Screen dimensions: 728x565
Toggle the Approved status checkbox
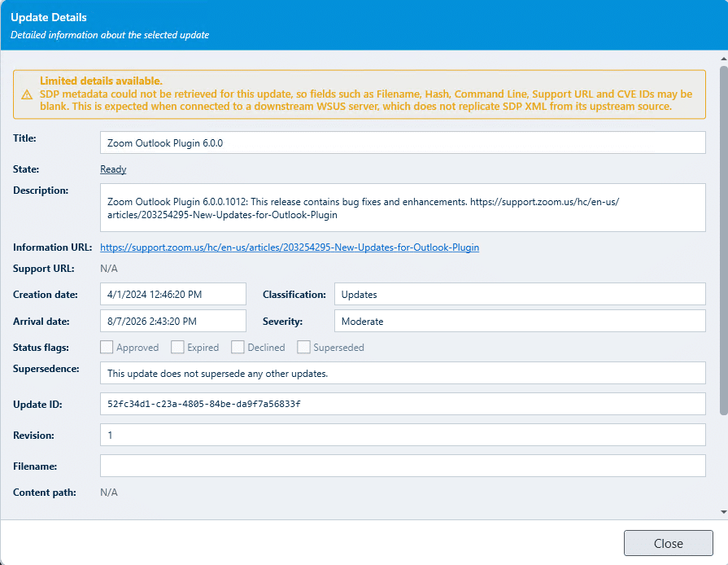[x=107, y=347]
